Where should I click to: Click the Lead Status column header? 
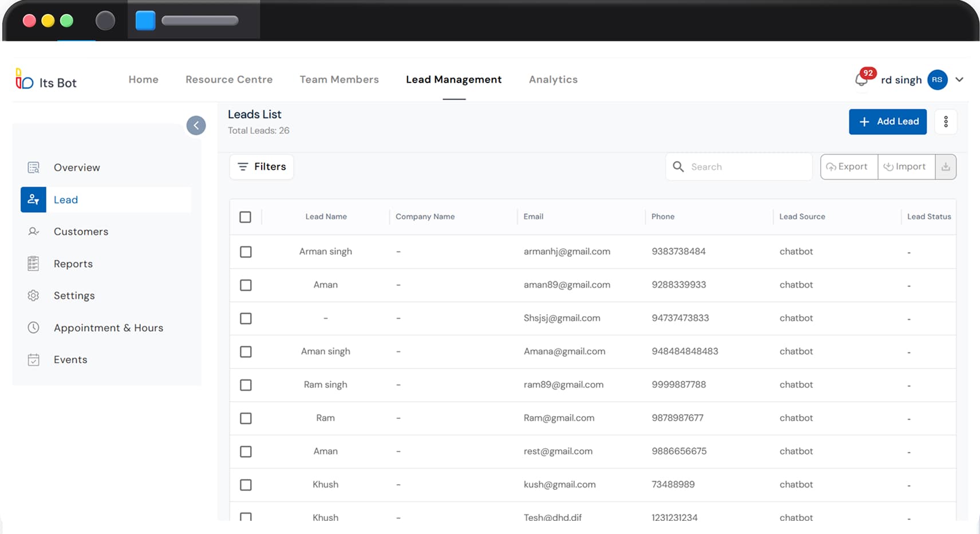click(x=929, y=217)
